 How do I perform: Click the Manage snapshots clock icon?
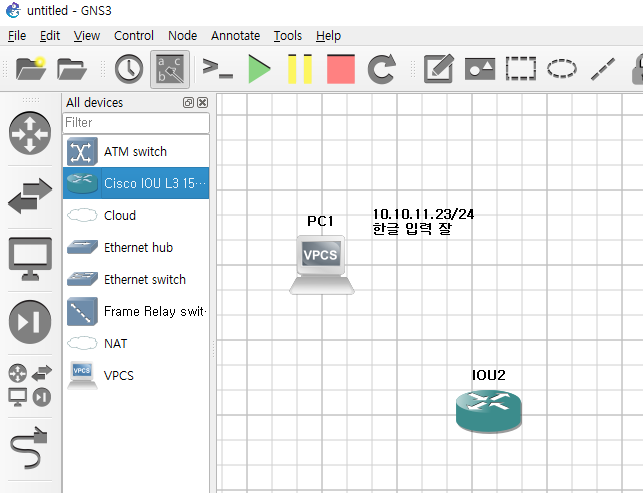tap(129, 68)
